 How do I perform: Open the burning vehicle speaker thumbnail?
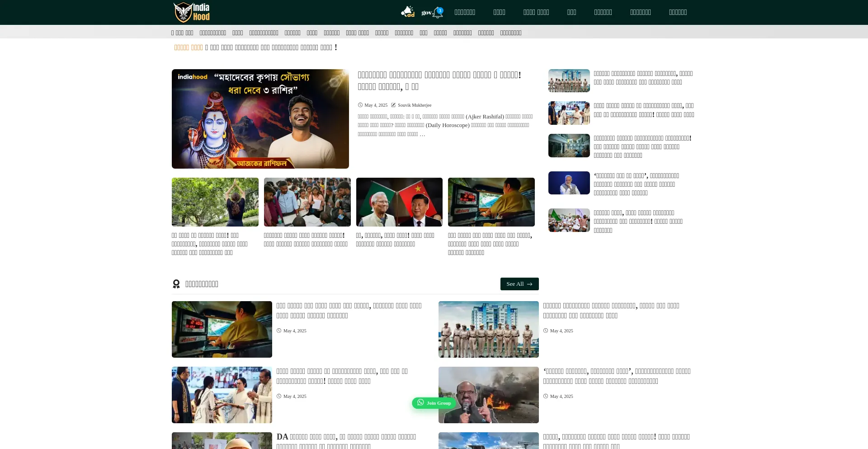pyautogui.click(x=489, y=395)
